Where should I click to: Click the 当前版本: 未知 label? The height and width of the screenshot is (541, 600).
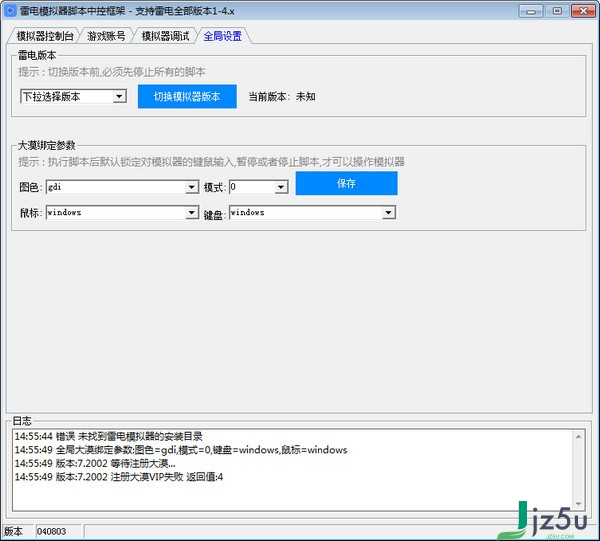pos(282,96)
